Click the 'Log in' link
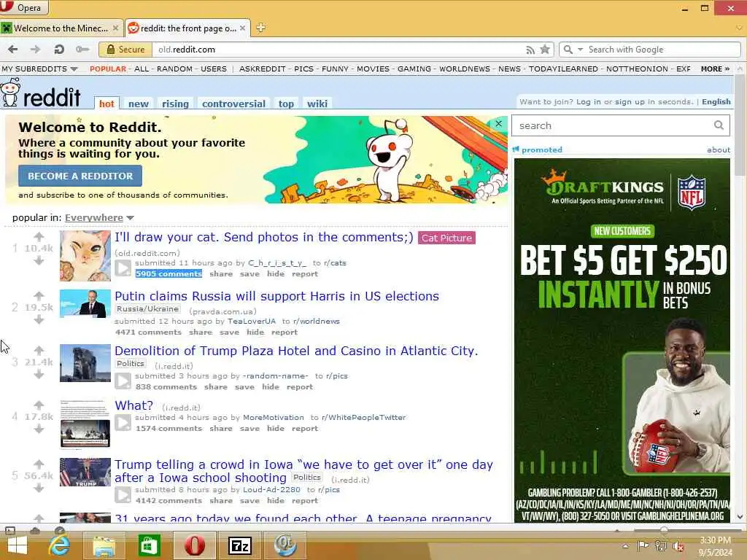747x560 pixels. (588, 101)
